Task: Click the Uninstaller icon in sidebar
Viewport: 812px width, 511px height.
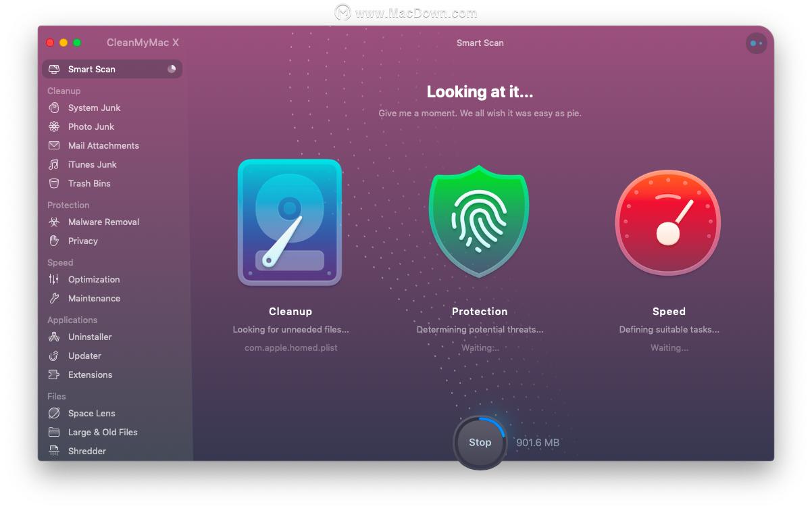Action: [54, 337]
